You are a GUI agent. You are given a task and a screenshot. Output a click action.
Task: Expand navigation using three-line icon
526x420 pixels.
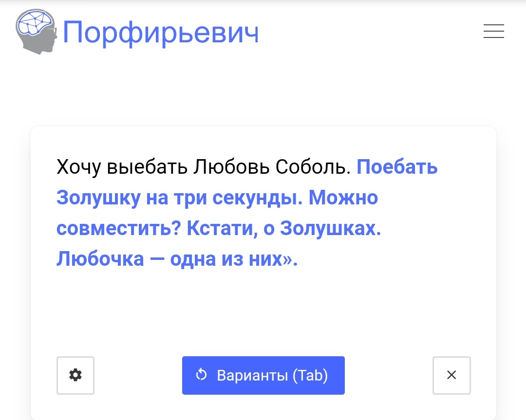point(493,31)
